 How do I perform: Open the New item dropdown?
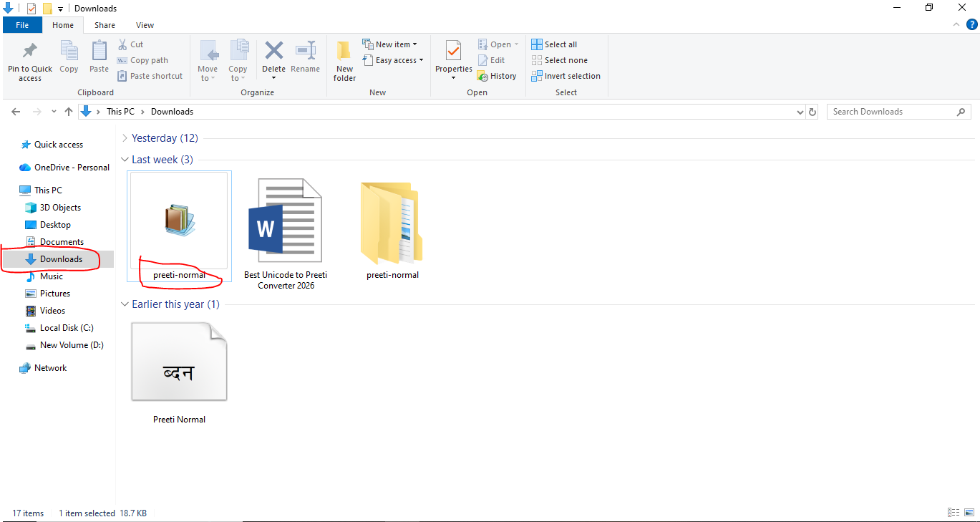pyautogui.click(x=389, y=44)
